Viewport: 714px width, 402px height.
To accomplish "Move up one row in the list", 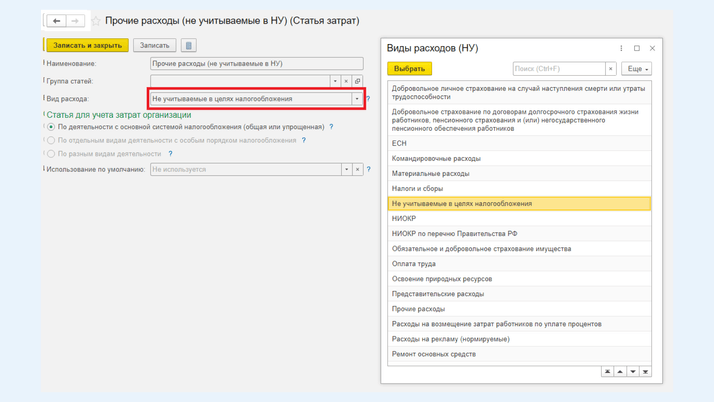I will 620,371.
